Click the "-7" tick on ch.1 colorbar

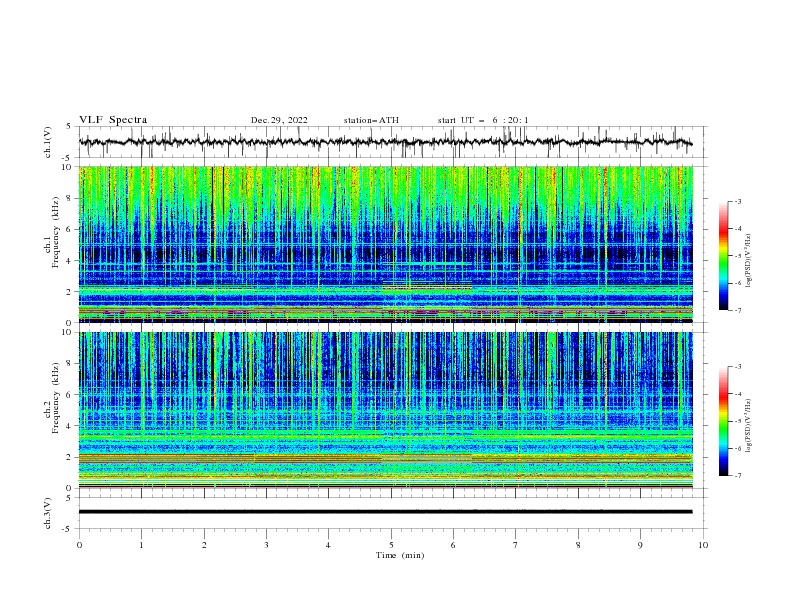pyautogui.click(x=737, y=310)
